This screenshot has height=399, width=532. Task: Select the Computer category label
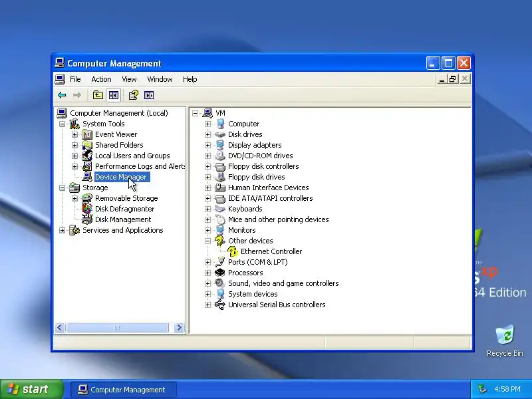click(x=243, y=124)
